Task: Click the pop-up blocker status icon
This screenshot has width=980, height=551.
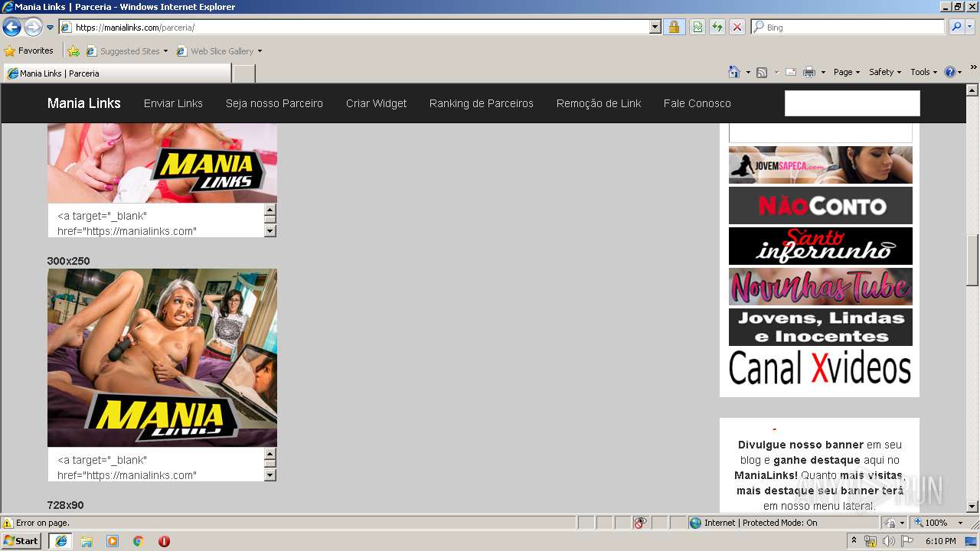Action: pyautogui.click(x=640, y=523)
